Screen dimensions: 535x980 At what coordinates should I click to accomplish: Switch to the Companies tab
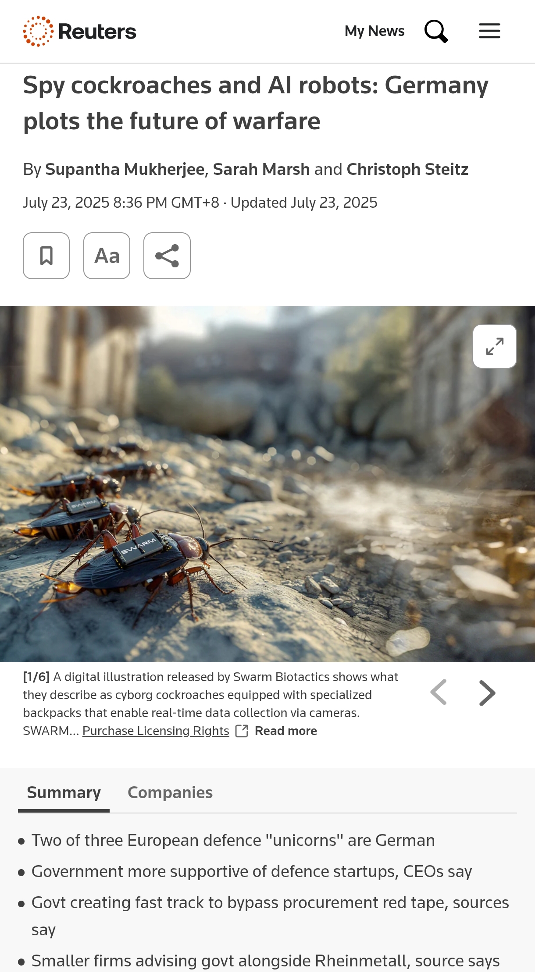[x=170, y=792]
